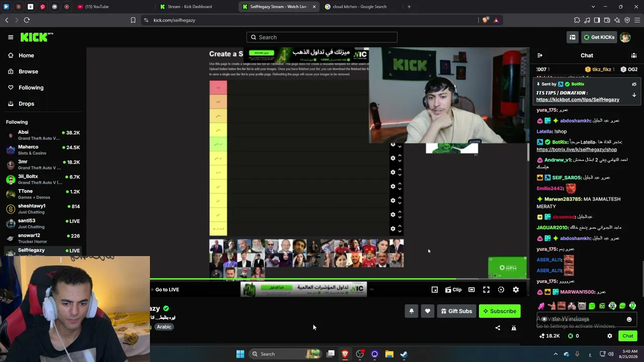Click Gift Subs button
The image size is (644, 362).
pos(457,311)
